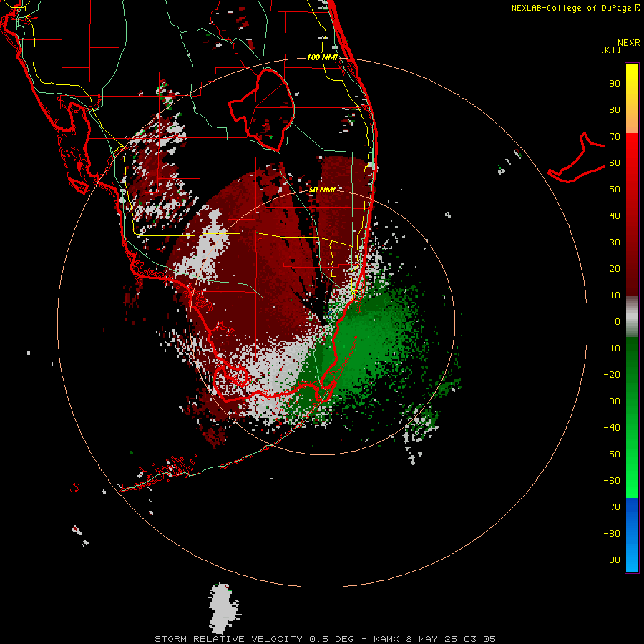Click the 0.5 DEG elevation text

click(x=331, y=639)
